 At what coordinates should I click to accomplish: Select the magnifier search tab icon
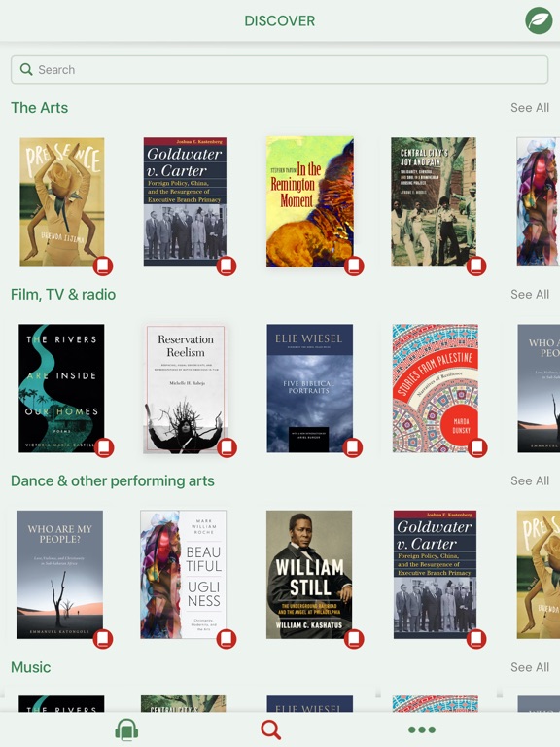[271, 729]
